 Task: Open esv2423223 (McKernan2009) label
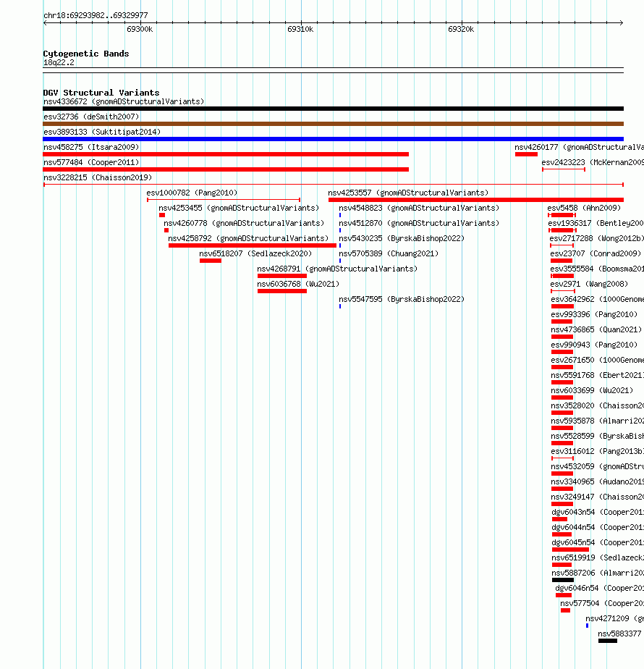(x=593, y=163)
